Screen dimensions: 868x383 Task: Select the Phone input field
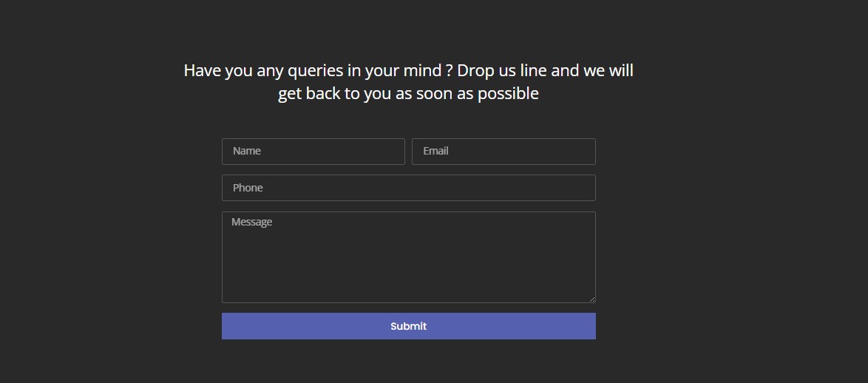[409, 189]
